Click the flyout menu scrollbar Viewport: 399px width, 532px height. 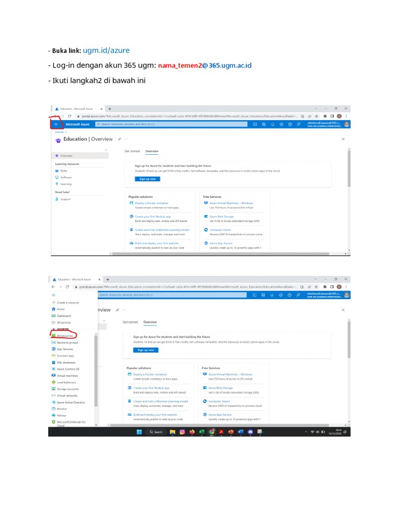(96, 371)
